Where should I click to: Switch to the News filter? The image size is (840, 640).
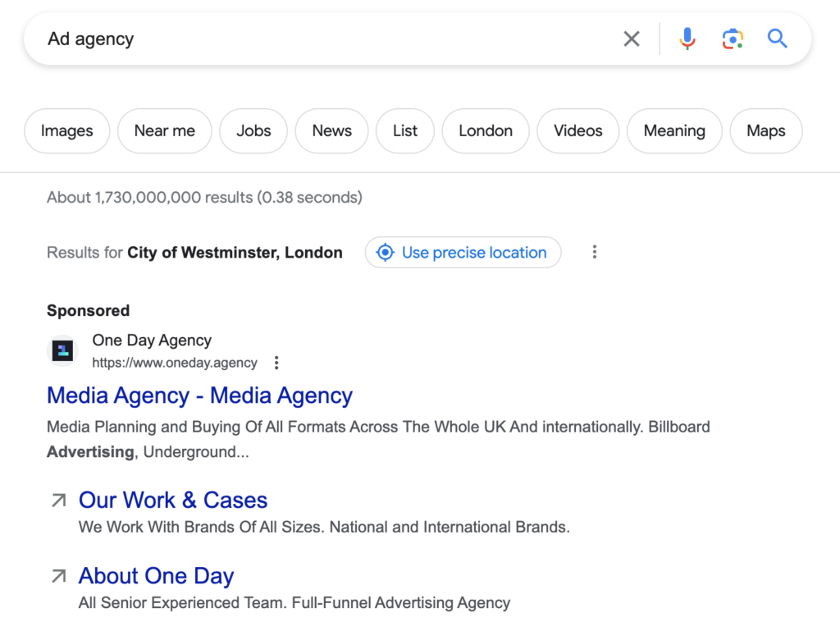pyautogui.click(x=331, y=131)
